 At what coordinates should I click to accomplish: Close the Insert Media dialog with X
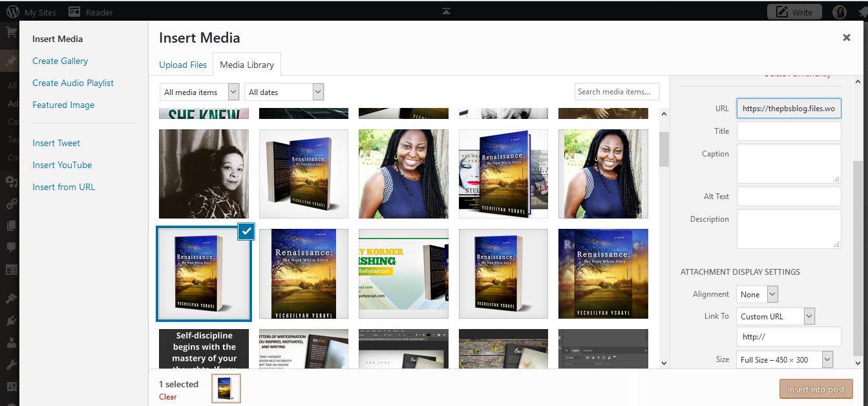[846, 37]
